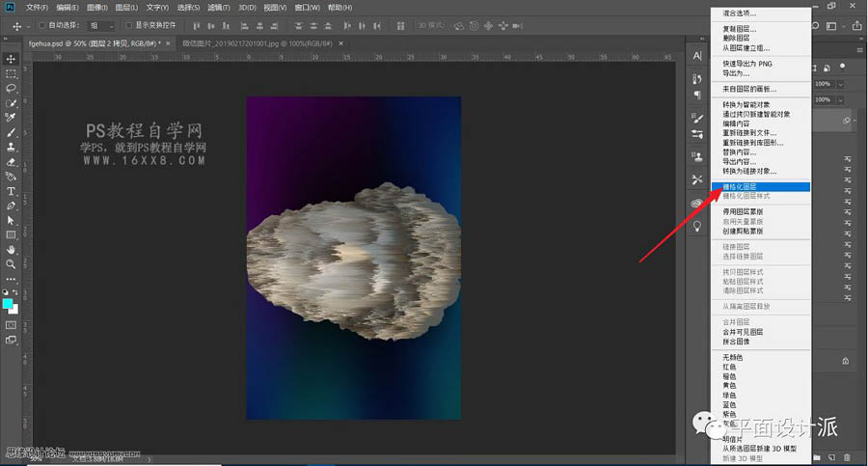Screen dimensions: 868x466
Task: Enable the 自动选择 checkbox
Action: click(x=42, y=25)
